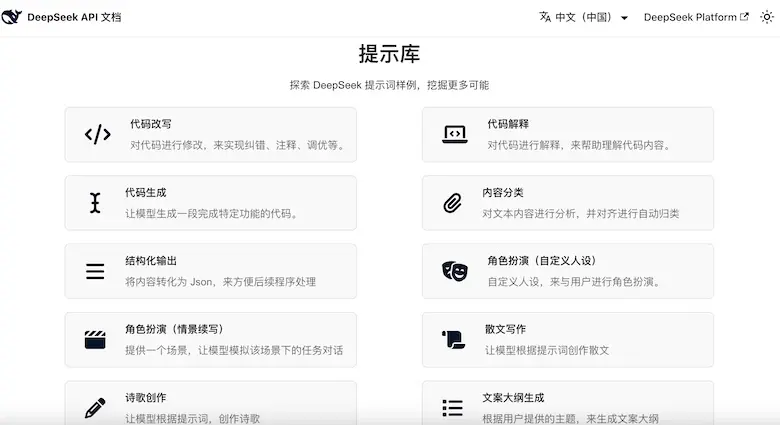Click 对代码进行解释 description text
The height and width of the screenshot is (425, 780).
click(x=579, y=145)
